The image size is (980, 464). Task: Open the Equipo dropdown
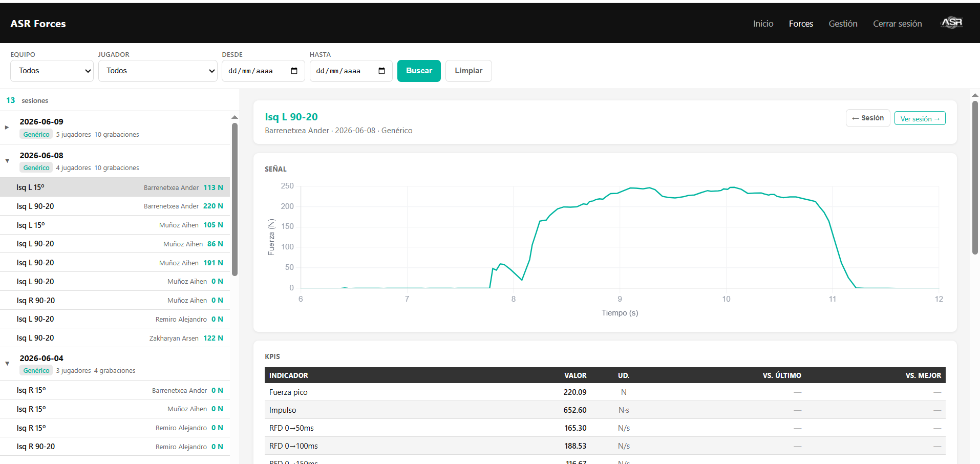pyautogui.click(x=52, y=71)
